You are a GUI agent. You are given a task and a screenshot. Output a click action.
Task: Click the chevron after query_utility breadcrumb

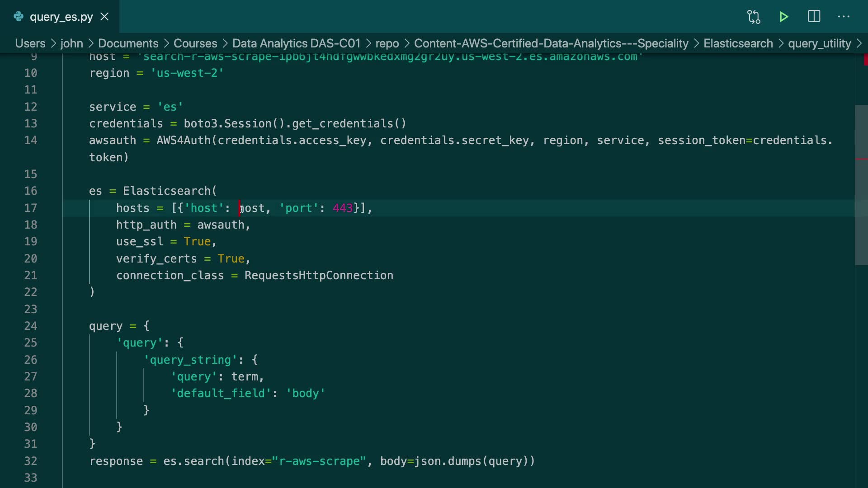[859, 43]
